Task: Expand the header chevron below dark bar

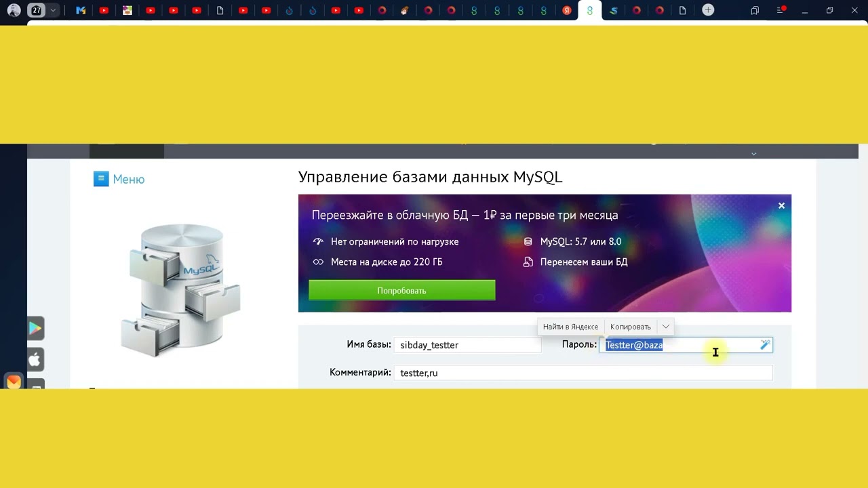Action: pos(753,154)
